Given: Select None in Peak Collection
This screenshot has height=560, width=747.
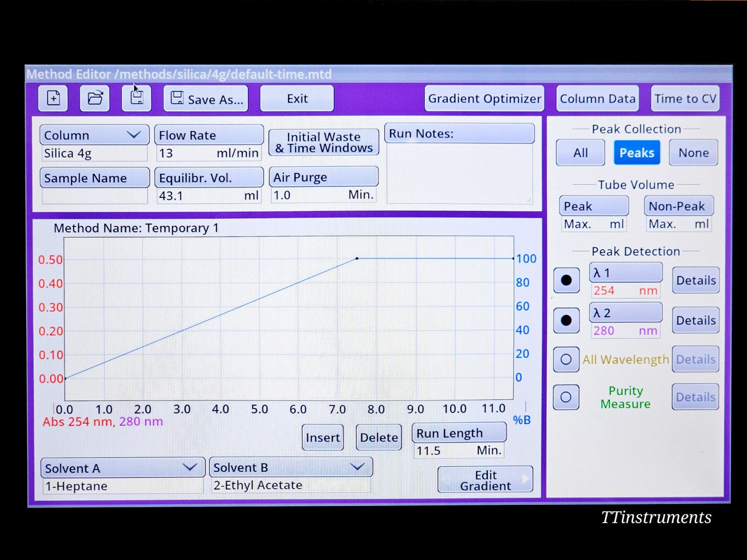Looking at the screenshot, I should point(693,153).
